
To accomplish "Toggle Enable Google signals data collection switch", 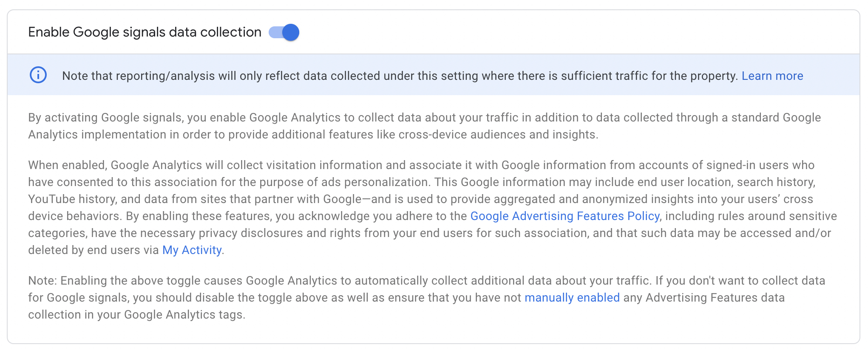I will pos(284,32).
